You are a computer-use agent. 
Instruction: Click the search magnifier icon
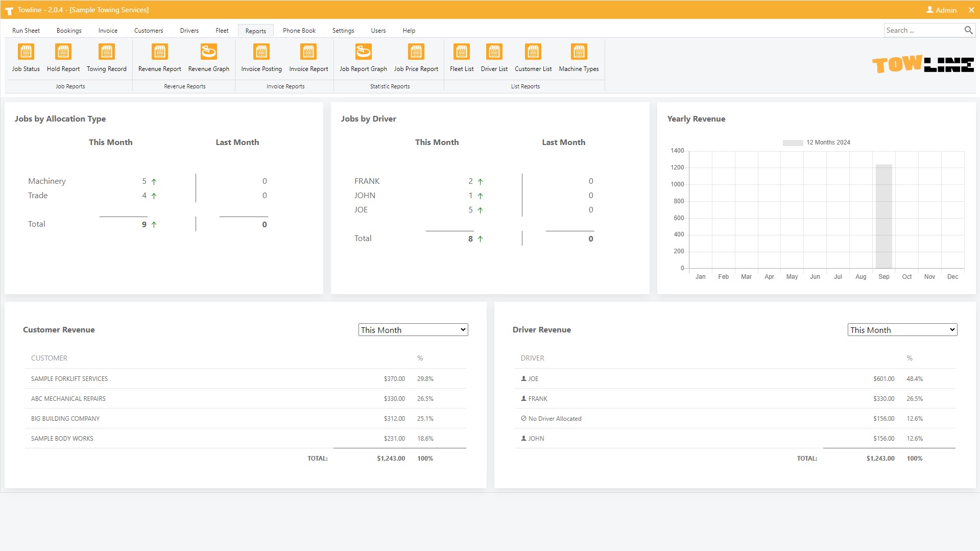pos(968,31)
